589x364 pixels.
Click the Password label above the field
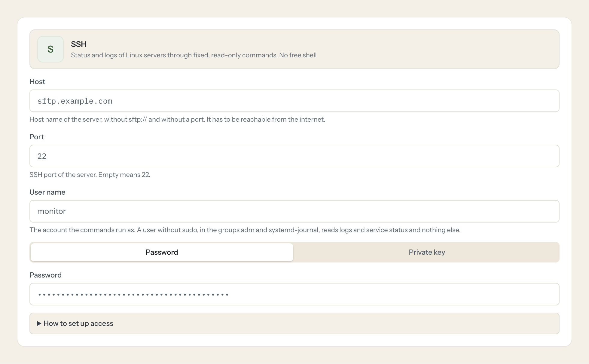pos(46,275)
